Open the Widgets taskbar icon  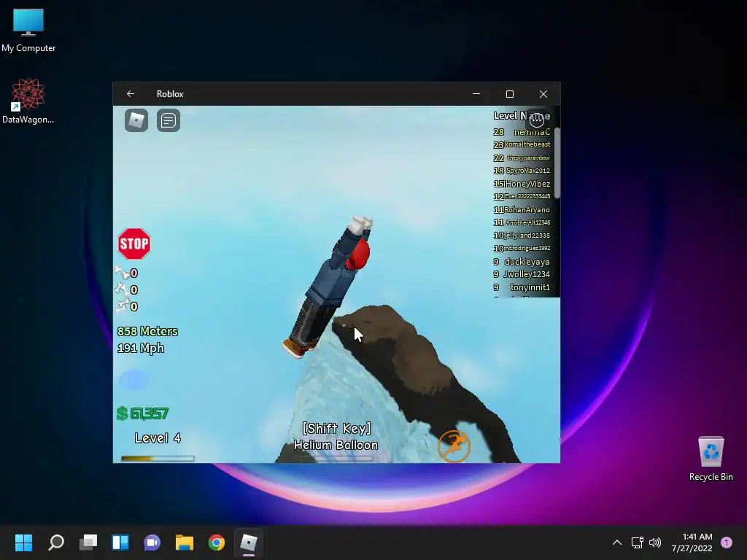(120, 542)
